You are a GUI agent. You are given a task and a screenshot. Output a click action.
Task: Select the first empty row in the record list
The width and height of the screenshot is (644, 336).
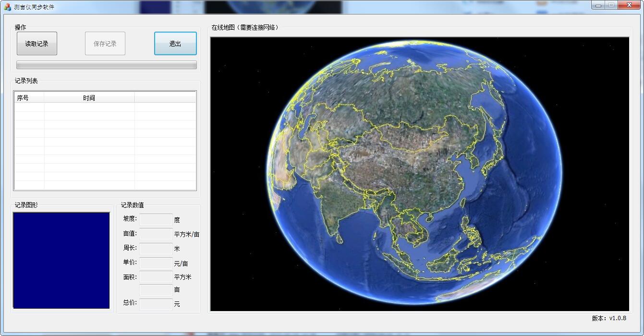105,107
